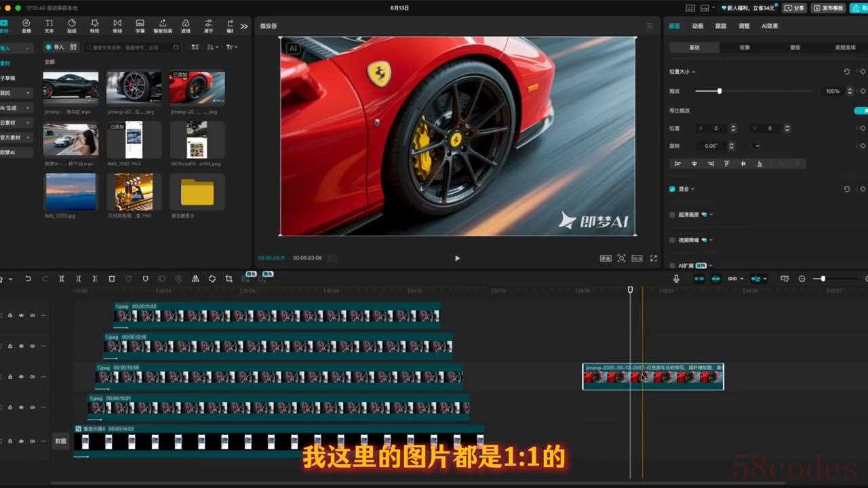Open the 转场 (transitions) panel

117,26
